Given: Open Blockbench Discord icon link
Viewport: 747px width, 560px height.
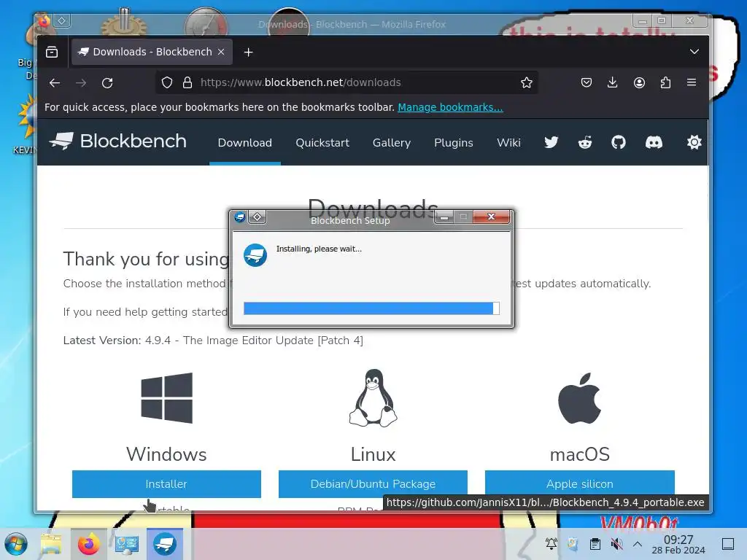Looking at the screenshot, I should [654, 142].
